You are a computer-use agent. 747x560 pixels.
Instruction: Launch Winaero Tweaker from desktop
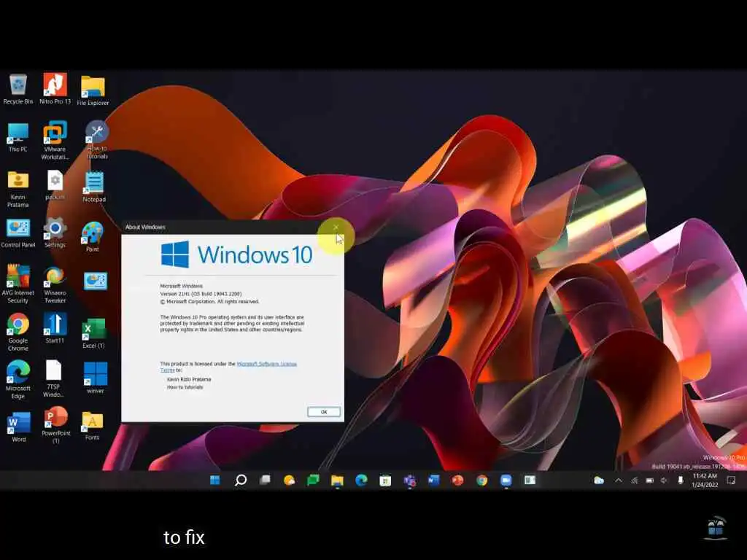pos(55,285)
